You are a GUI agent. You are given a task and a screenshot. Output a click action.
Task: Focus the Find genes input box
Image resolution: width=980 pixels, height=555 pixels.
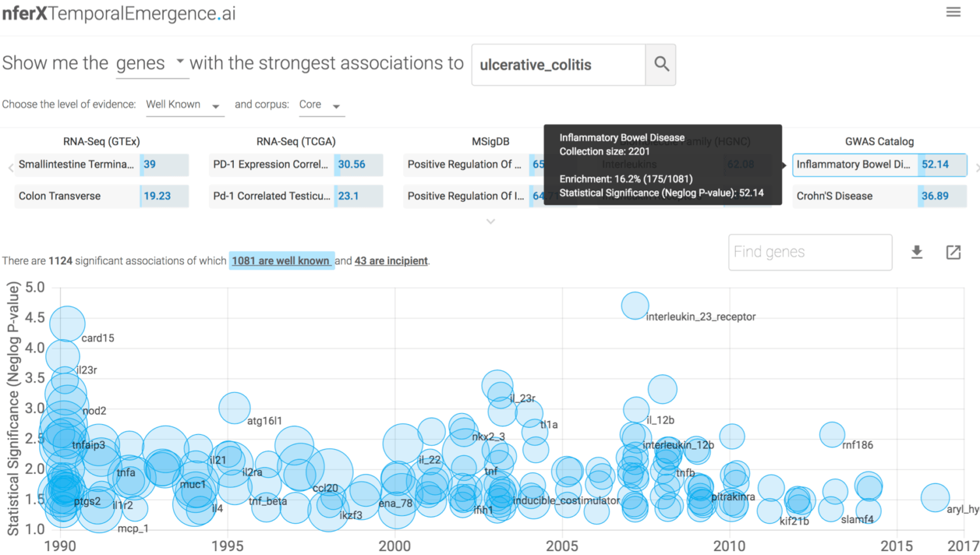tap(809, 252)
